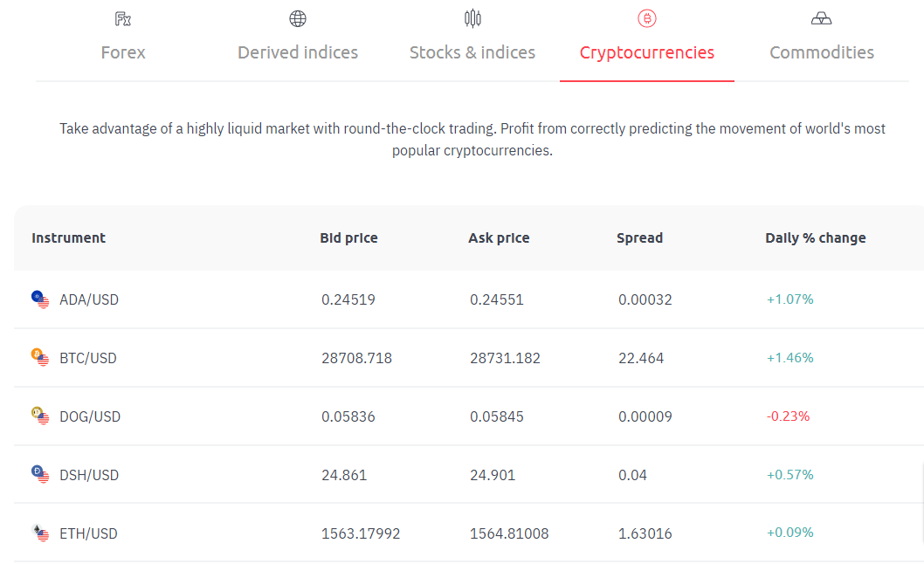Click ETH/USD ask price 1564.81008
The width and height of the screenshot is (924, 564).
pos(509,533)
